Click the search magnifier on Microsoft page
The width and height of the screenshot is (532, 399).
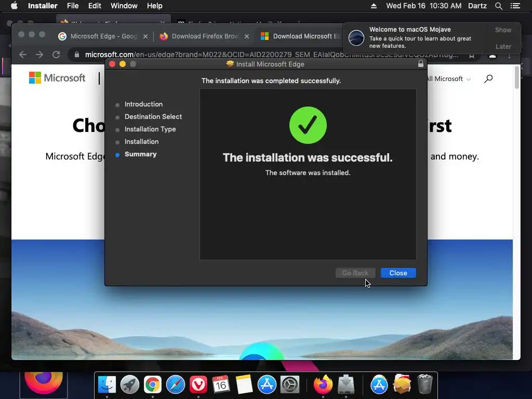click(488, 79)
